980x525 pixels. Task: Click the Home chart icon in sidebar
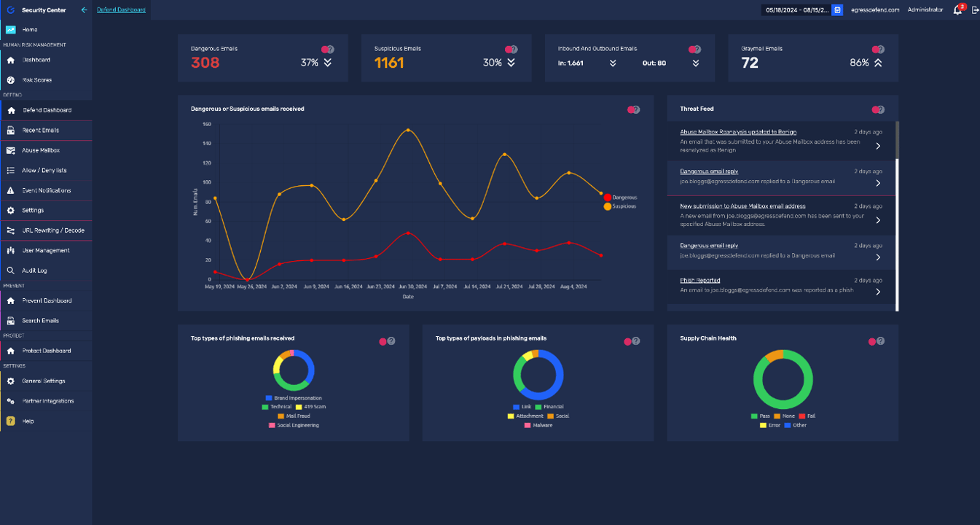pyautogui.click(x=11, y=30)
